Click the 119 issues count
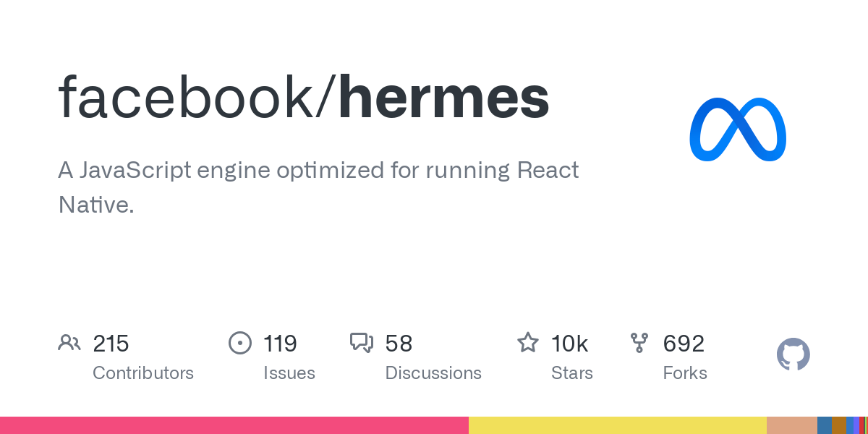Image resolution: width=868 pixels, height=434 pixels. point(280,343)
